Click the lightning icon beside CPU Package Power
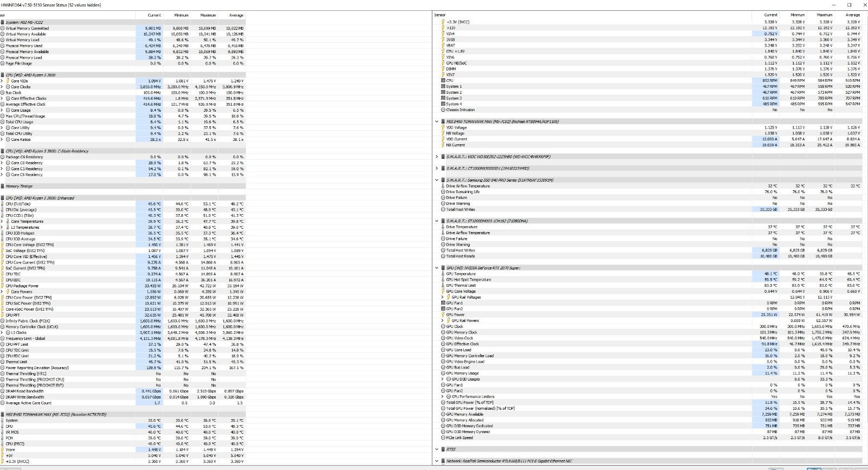The width and height of the screenshot is (868, 470). pyautogui.click(x=3, y=286)
